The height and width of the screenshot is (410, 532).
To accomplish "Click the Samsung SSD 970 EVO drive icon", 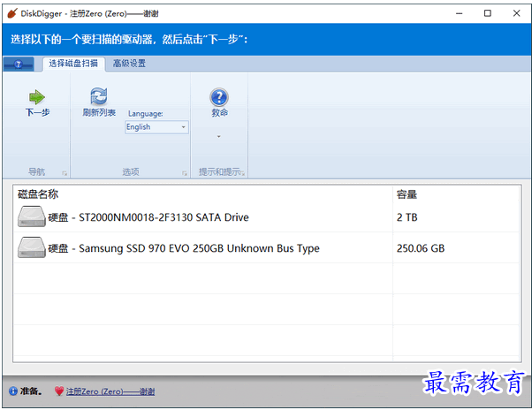I will tap(32, 247).
